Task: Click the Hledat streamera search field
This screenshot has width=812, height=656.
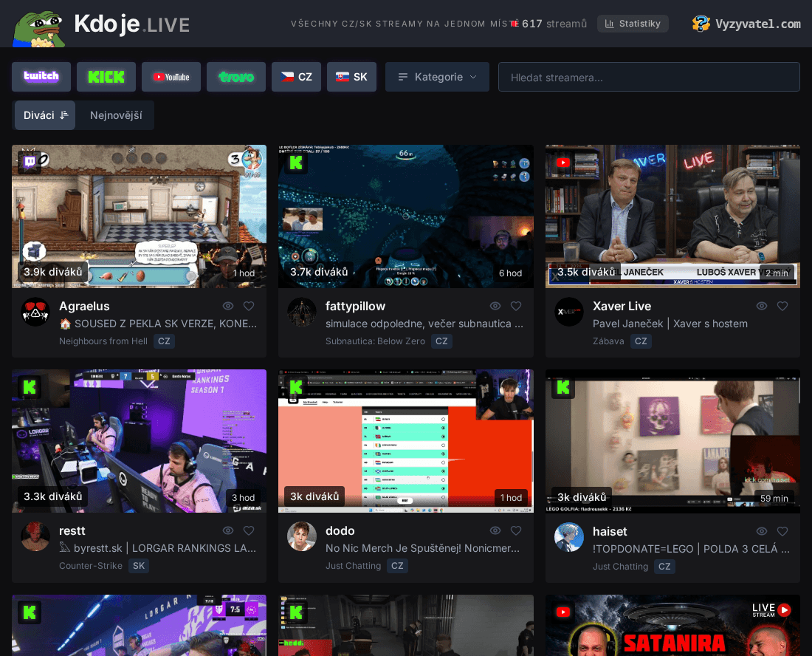Action: (x=649, y=76)
